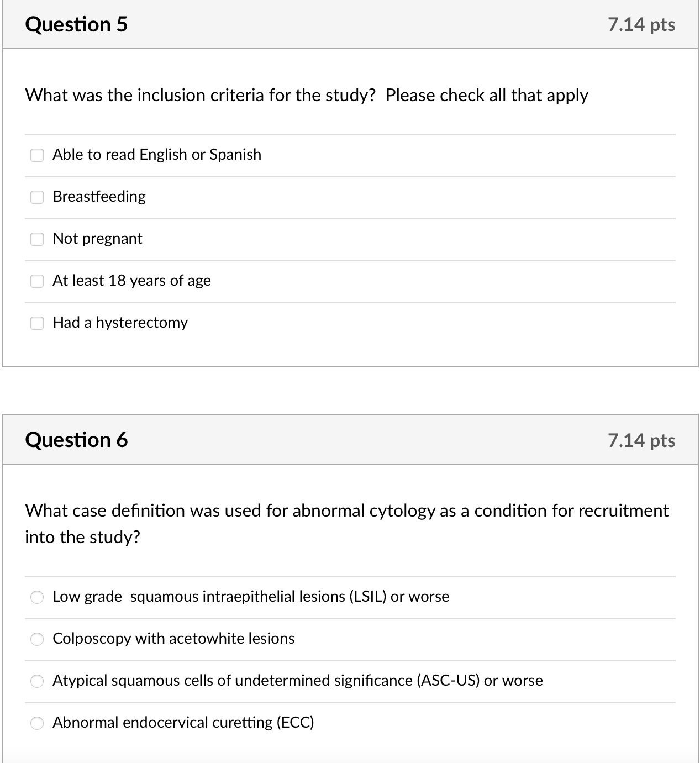
Task: Click the "Breastfeeding" answer label text
Action: pos(99,197)
